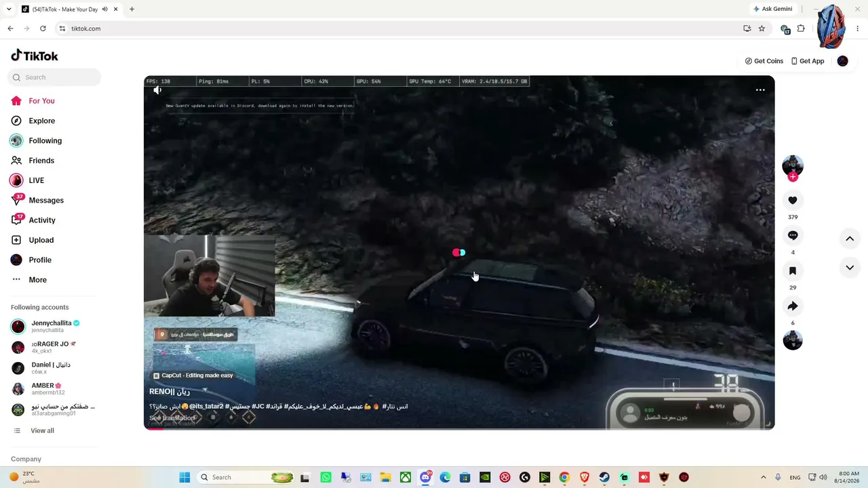The height and width of the screenshot is (488, 868).
Task: Go back in the browser
Action: 10,28
